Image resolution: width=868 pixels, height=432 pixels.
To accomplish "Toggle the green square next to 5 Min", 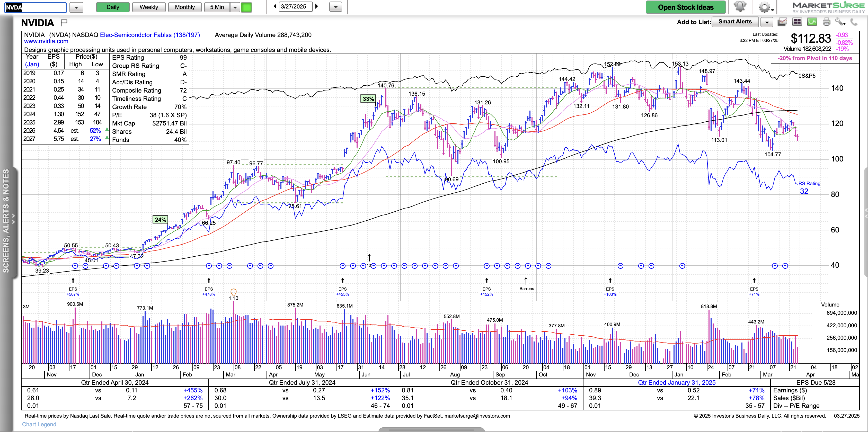I will (246, 7).
